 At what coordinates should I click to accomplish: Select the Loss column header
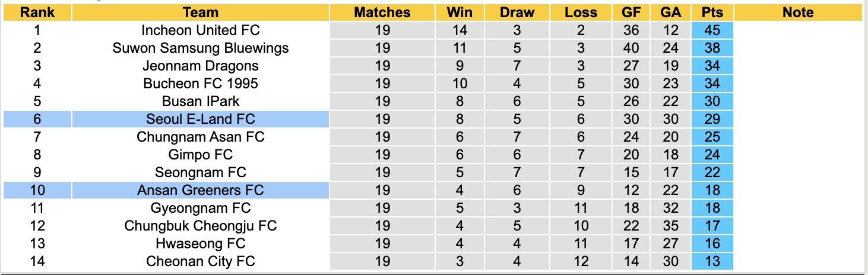(580, 12)
